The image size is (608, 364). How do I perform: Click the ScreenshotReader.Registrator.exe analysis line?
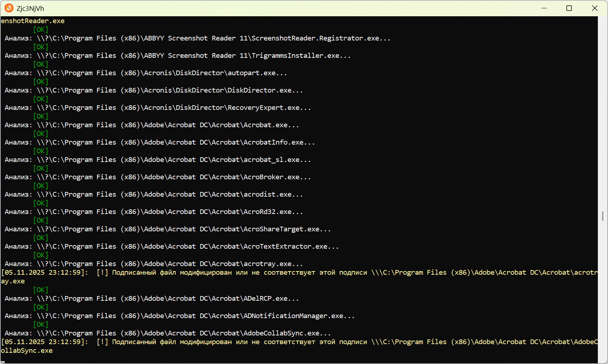pos(197,38)
